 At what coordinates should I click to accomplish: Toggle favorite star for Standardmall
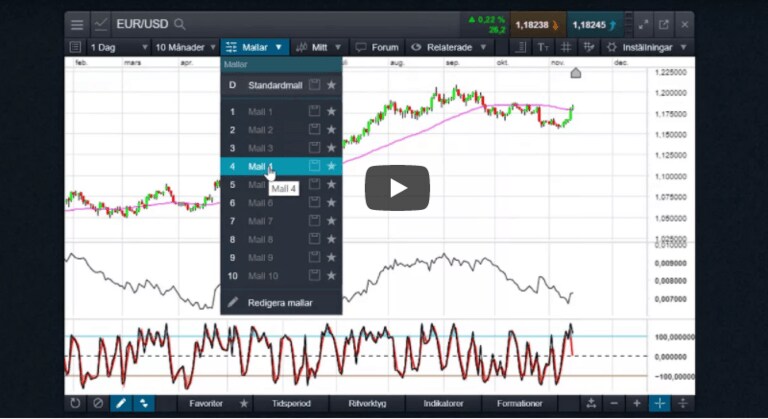(x=332, y=85)
